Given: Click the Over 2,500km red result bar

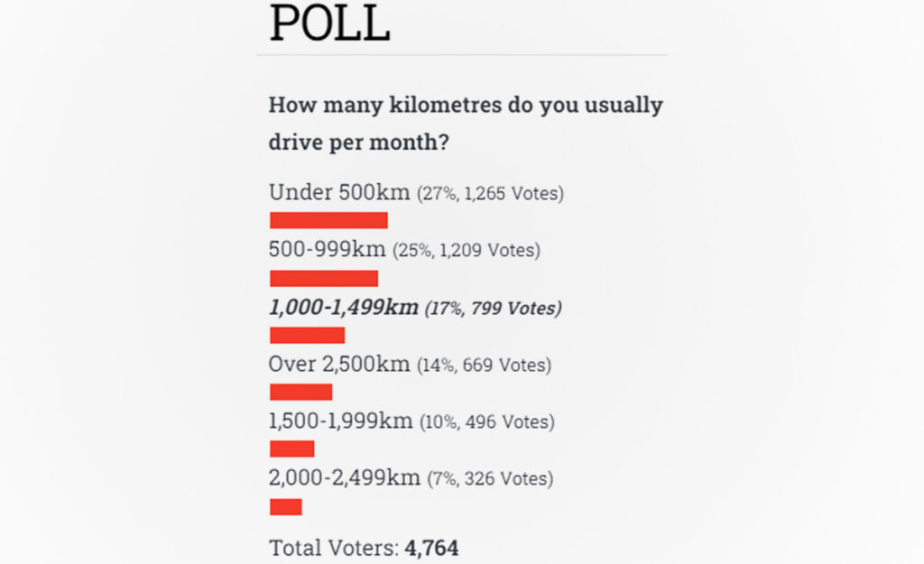Looking at the screenshot, I should (x=301, y=392).
